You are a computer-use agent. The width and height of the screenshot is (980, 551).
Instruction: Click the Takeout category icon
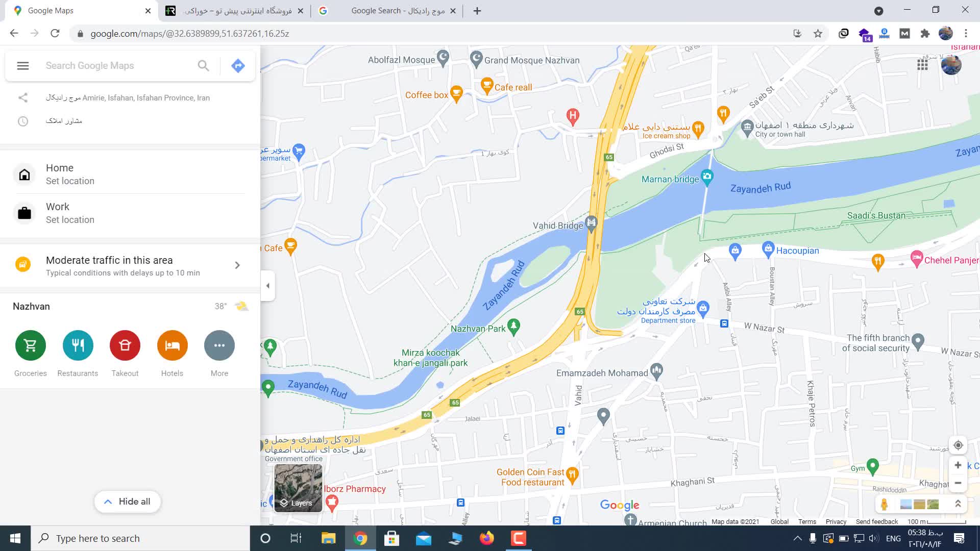[x=125, y=345]
